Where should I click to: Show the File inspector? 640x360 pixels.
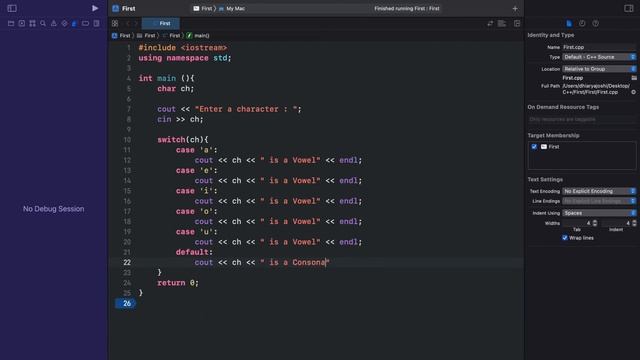point(569,24)
